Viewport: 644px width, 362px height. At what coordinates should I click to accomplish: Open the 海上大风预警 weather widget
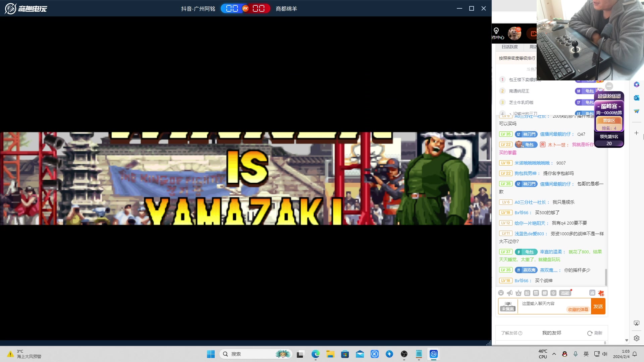pyautogui.click(x=25, y=354)
